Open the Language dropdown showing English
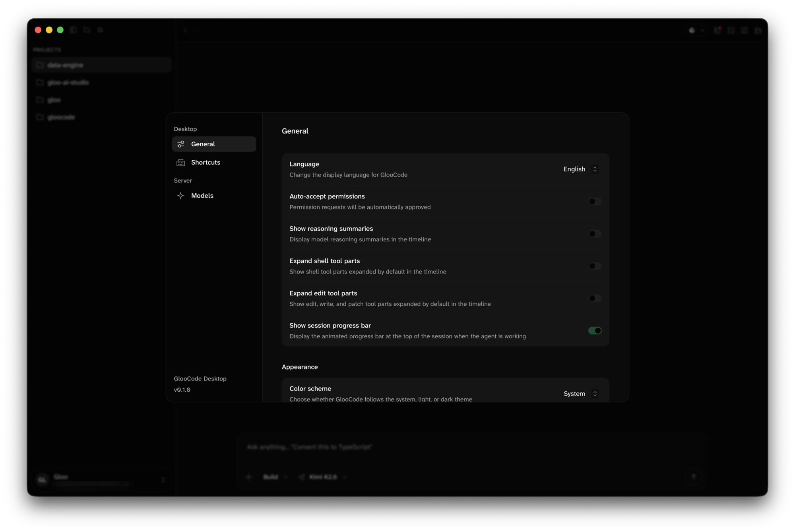795x532 pixels. pyautogui.click(x=580, y=169)
